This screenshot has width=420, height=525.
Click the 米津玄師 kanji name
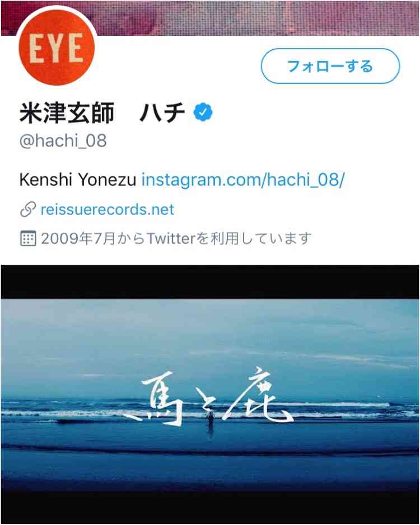pyautogui.click(x=67, y=113)
